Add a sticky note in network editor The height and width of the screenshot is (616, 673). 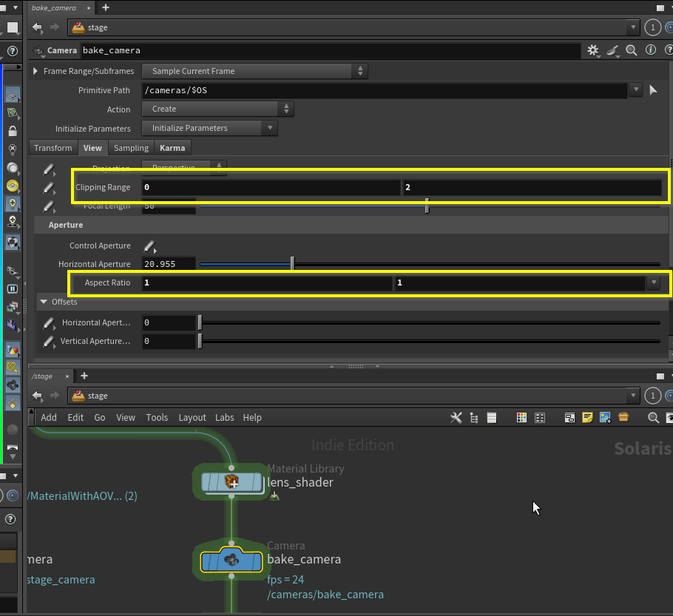pyautogui.click(x=587, y=418)
